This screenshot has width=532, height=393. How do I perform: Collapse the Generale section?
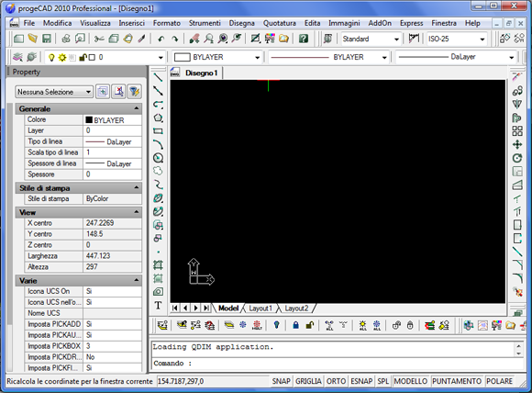click(137, 108)
